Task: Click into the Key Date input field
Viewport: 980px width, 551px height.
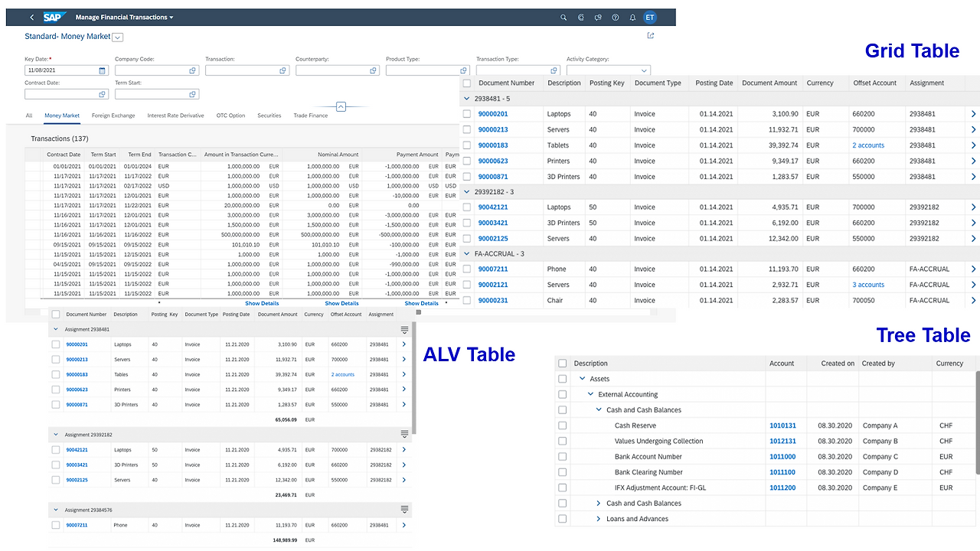Action: [x=61, y=70]
